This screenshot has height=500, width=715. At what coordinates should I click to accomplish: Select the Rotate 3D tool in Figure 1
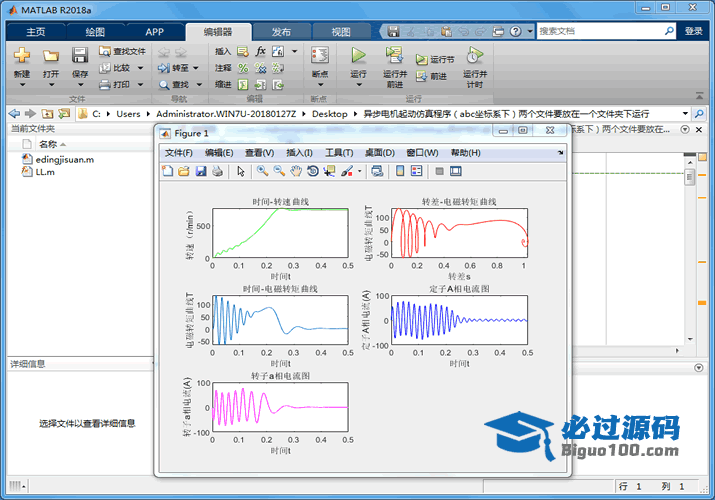[x=313, y=171]
